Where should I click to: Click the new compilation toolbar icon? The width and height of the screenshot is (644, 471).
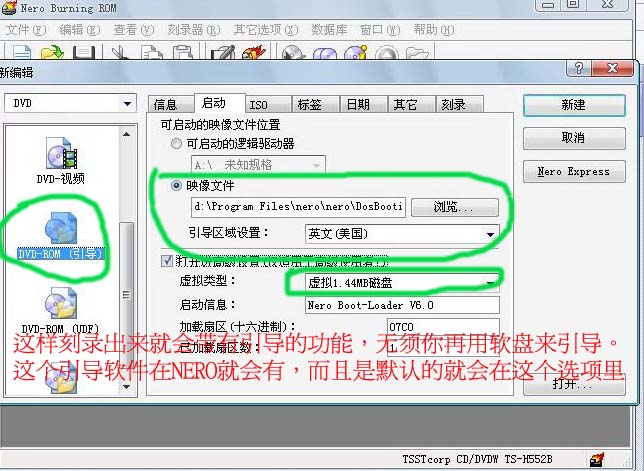22,52
